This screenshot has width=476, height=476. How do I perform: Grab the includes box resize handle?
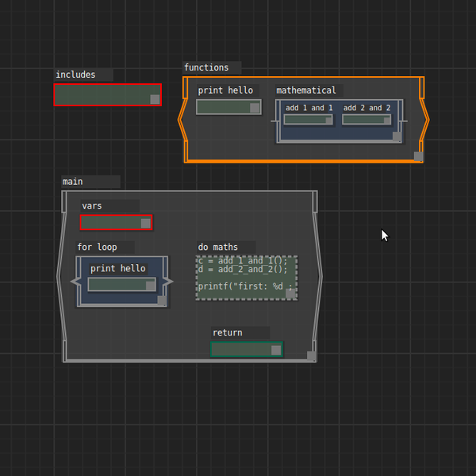pos(155,99)
